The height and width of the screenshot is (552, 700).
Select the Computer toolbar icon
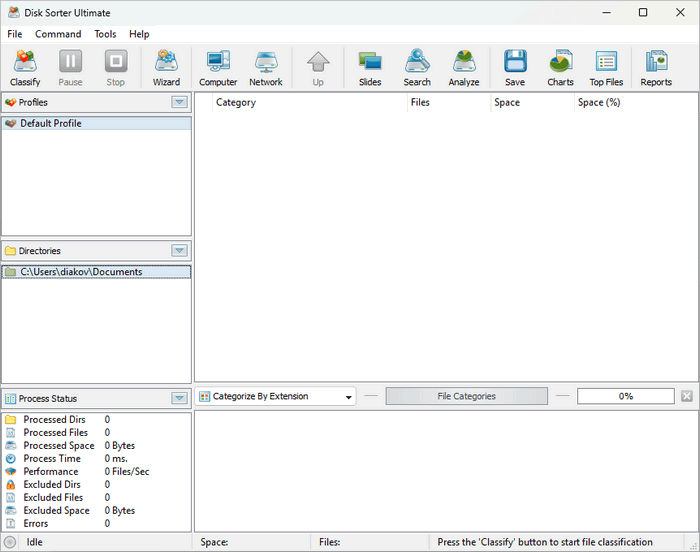218,61
